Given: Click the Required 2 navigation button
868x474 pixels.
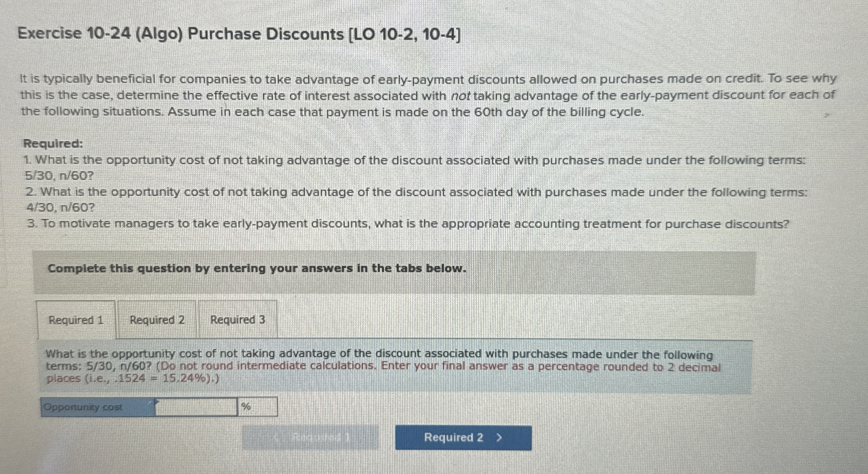Looking at the screenshot, I should (x=463, y=438).
